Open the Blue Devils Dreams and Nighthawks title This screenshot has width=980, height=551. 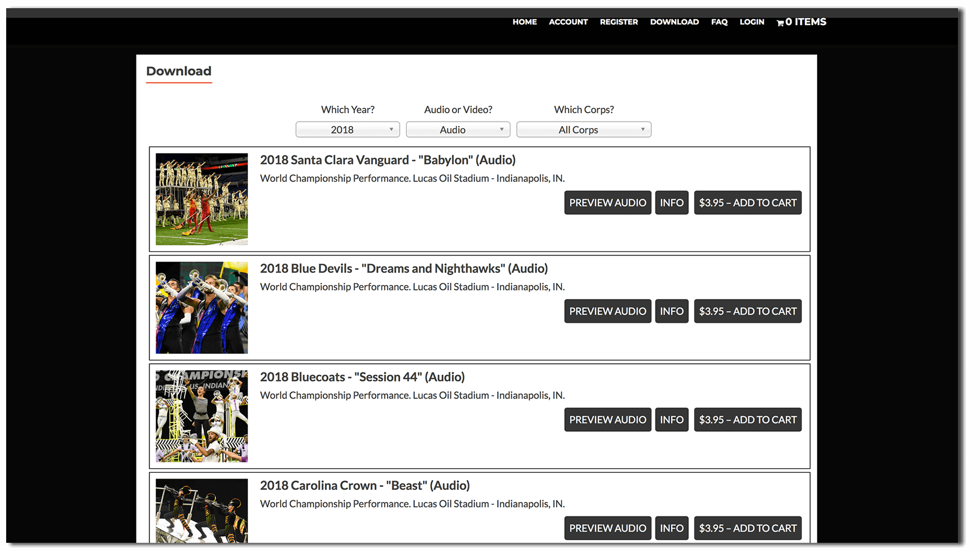click(x=403, y=268)
